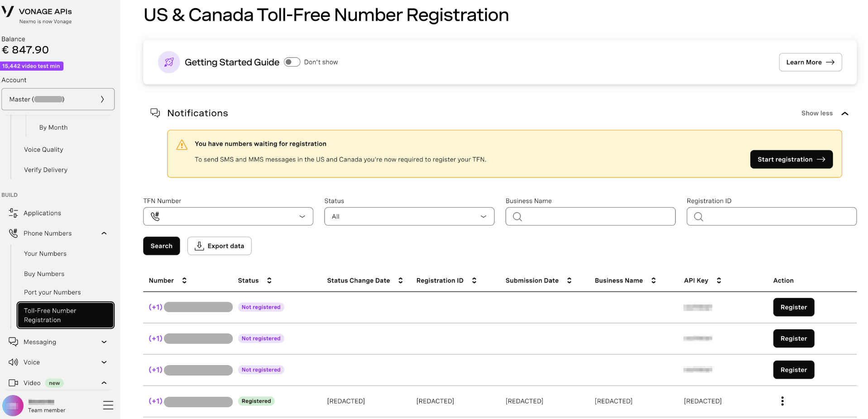Click the Start registration button

791,159
